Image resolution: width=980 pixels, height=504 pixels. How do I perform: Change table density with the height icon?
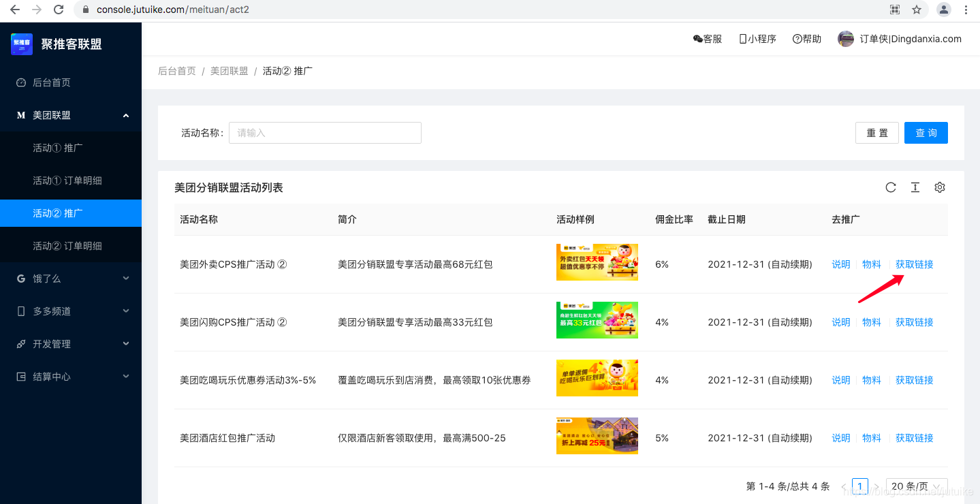pyautogui.click(x=915, y=187)
